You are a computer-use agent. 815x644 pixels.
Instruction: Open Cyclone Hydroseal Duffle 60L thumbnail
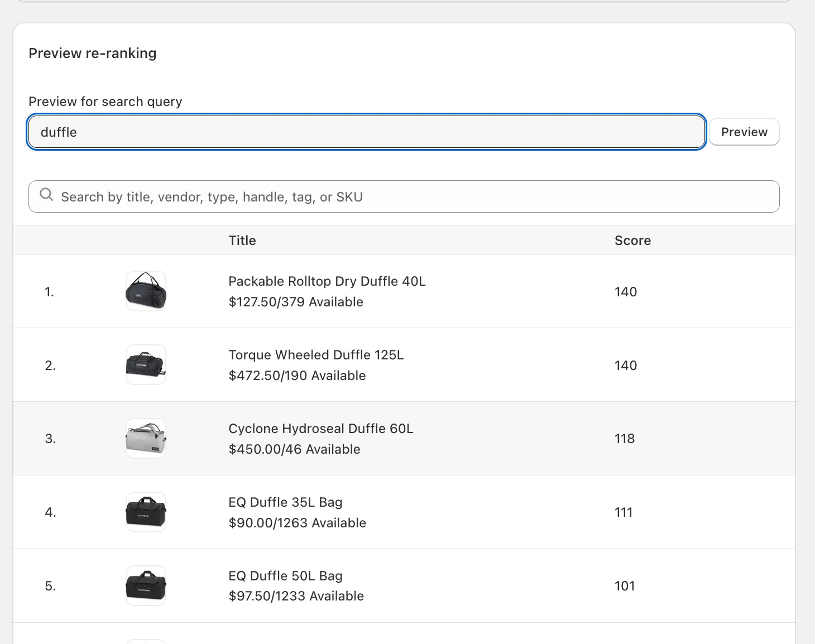click(x=146, y=438)
